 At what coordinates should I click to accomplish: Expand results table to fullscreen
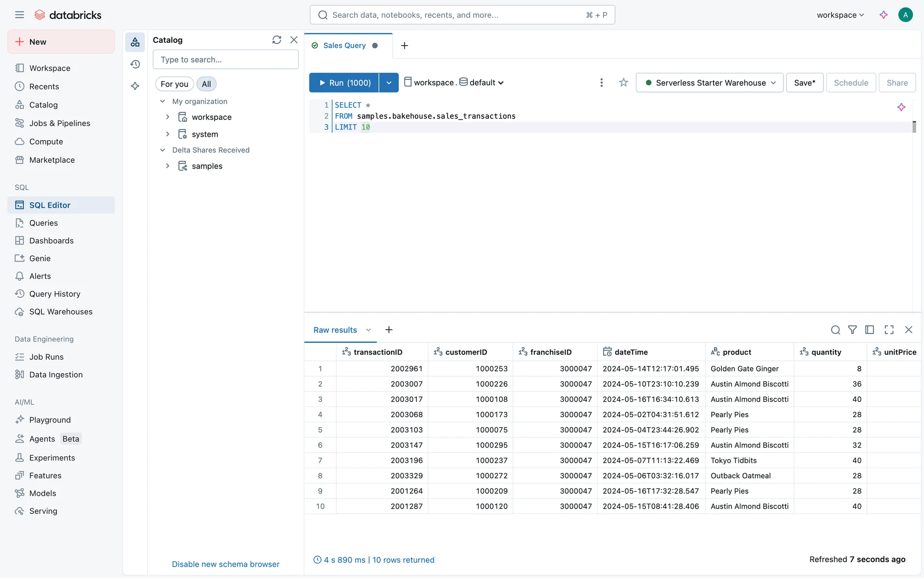[x=889, y=330]
